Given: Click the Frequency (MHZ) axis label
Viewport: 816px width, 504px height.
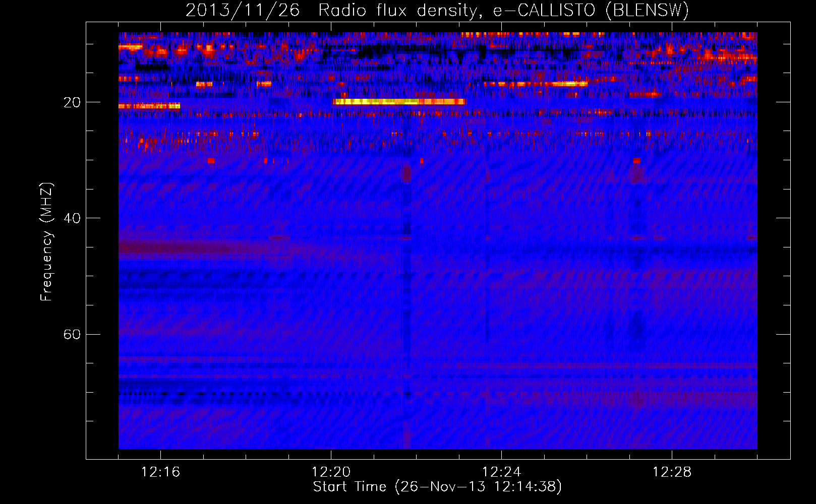Looking at the screenshot, I should [x=46, y=242].
